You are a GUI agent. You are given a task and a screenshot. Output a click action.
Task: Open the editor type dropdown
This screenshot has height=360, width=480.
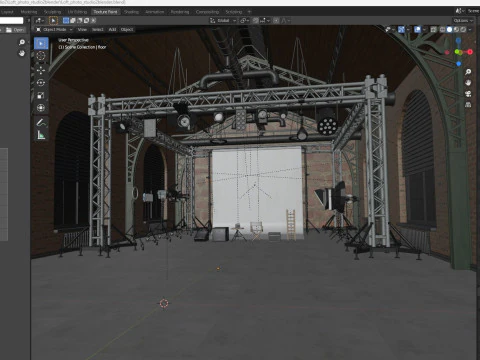coord(40,21)
